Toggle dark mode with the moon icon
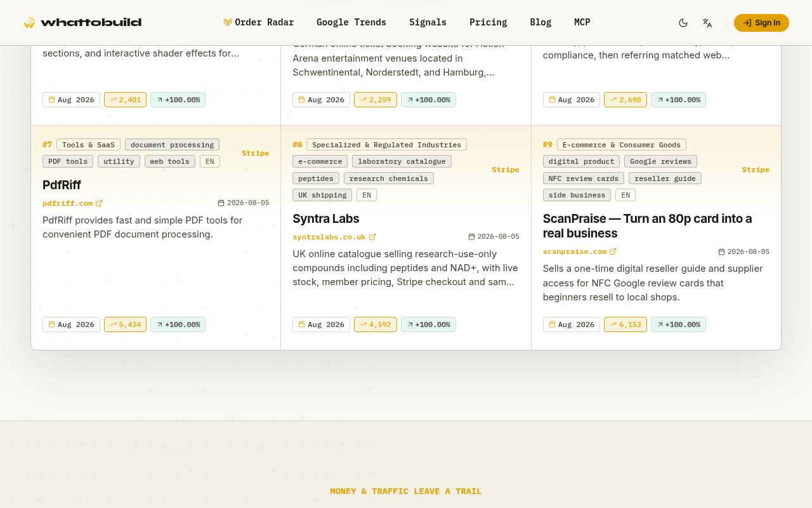Screen dimensions: 812x508 click(x=683, y=23)
